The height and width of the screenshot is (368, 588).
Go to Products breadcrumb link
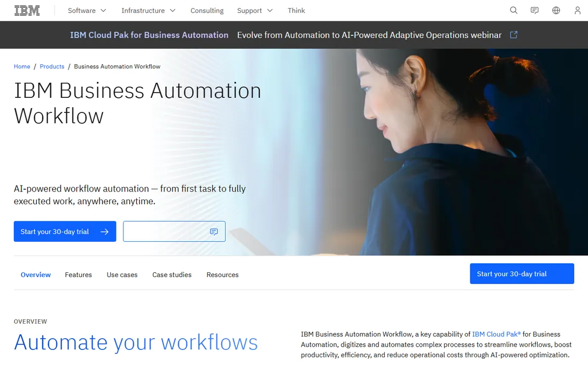coord(52,66)
